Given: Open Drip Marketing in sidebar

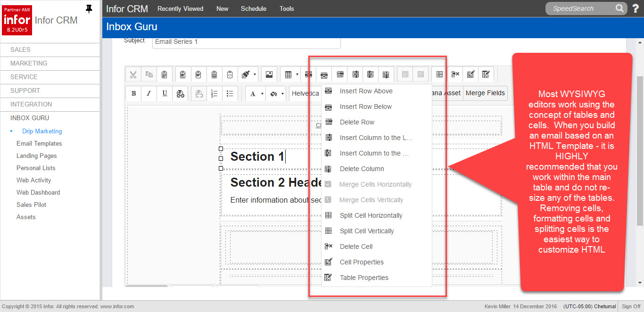Looking at the screenshot, I should (x=42, y=131).
